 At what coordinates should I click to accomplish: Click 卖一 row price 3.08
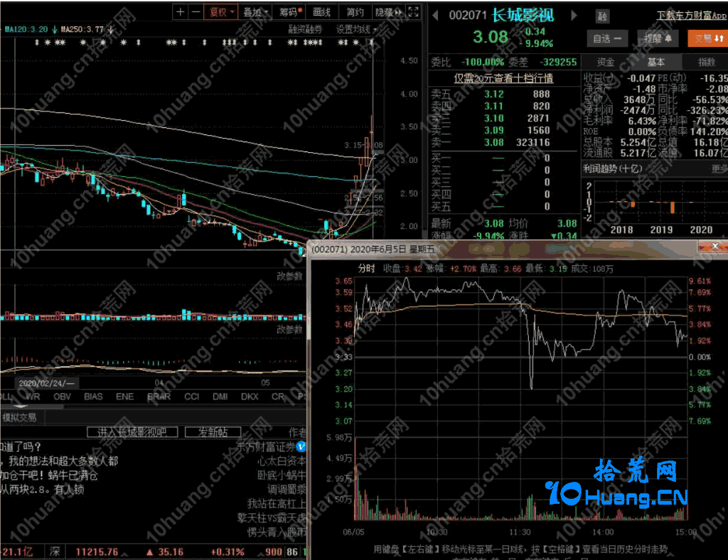pyautogui.click(x=493, y=142)
